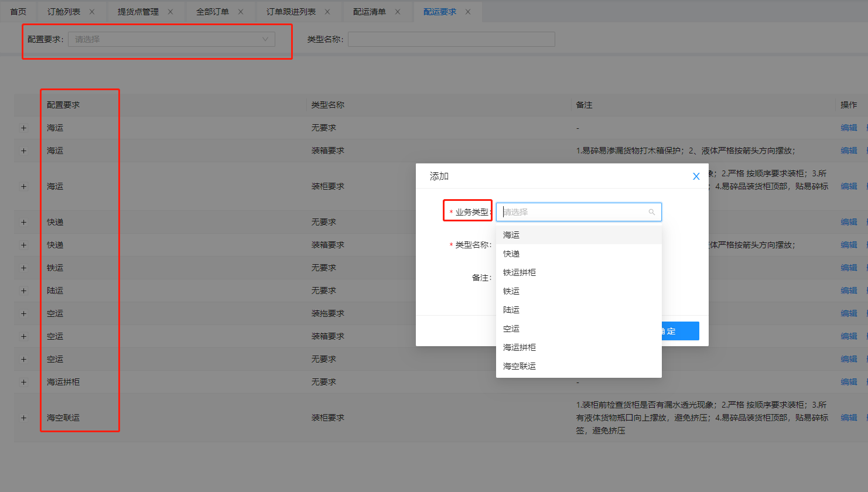Close the 全部订单 tab using its X icon
868x492 pixels.
[241, 12]
